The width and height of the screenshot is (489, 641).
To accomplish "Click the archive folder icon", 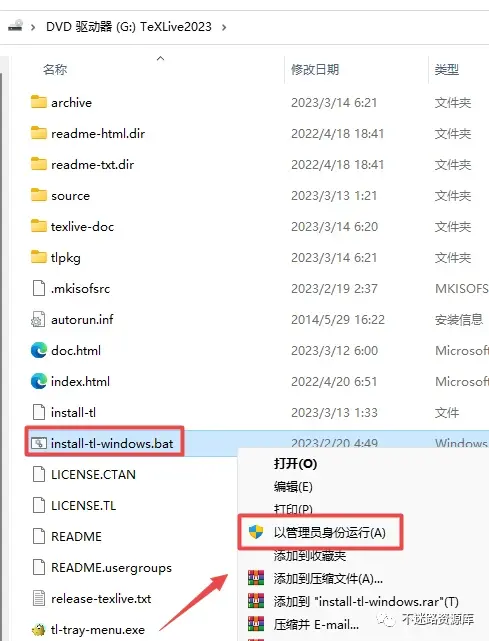I will click(x=38, y=102).
